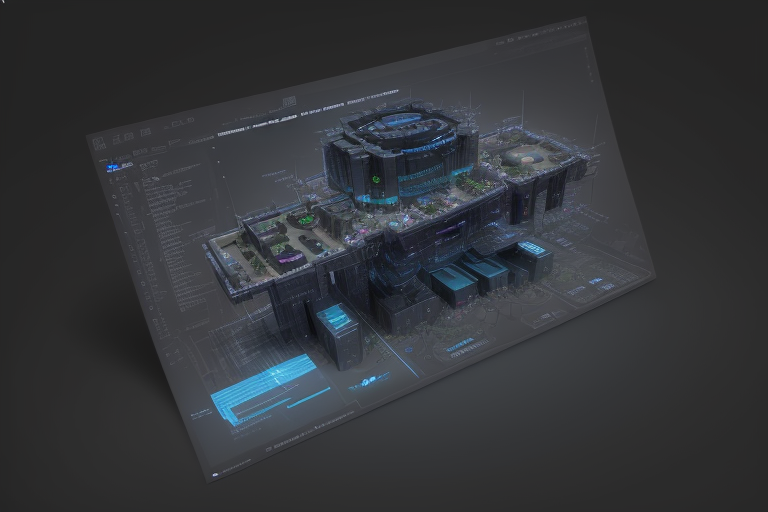The image size is (768, 512).
Task: Select the green marker on central tower
Action: [375, 180]
